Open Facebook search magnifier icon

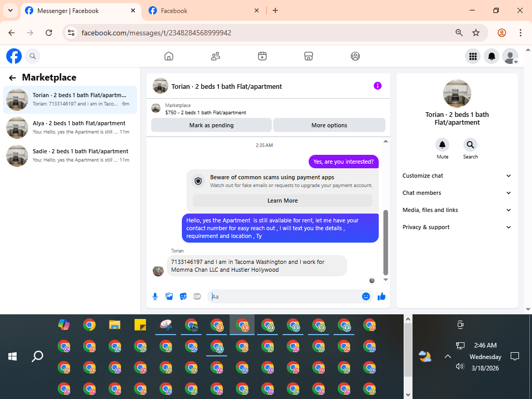click(33, 56)
